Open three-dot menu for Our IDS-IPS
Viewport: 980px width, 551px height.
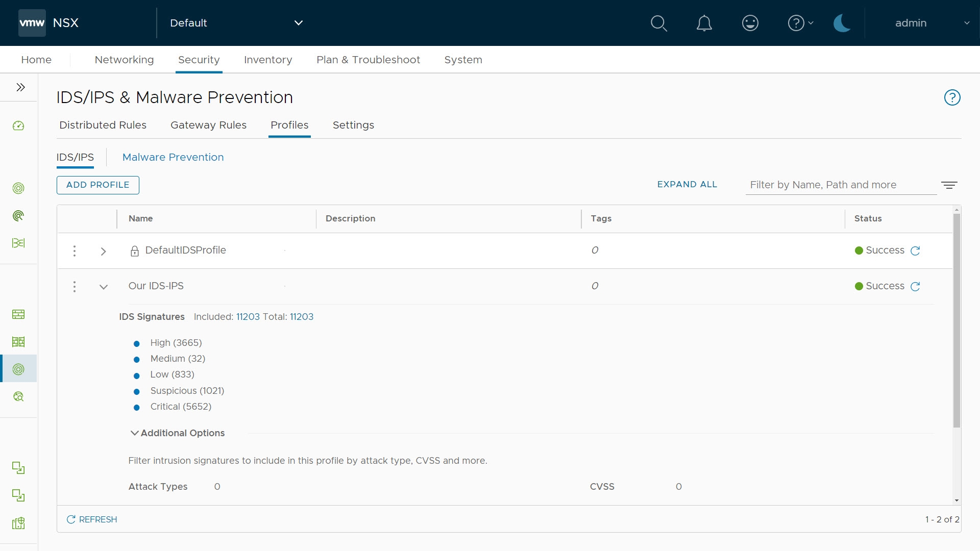(x=75, y=287)
